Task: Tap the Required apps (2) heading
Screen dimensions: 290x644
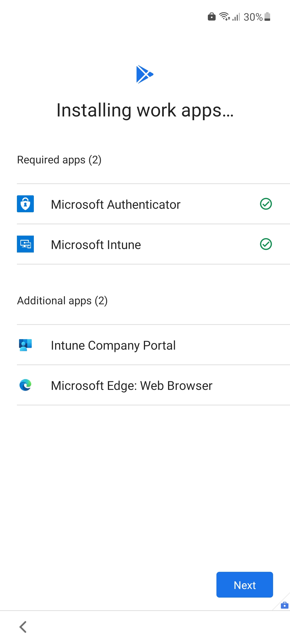Action: (x=59, y=160)
